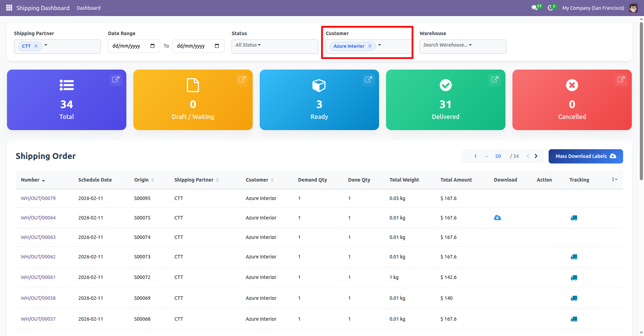Image resolution: width=644 pixels, height=336 pixels.
Task: Open column options toggle in table header
Action: (614, 179)
